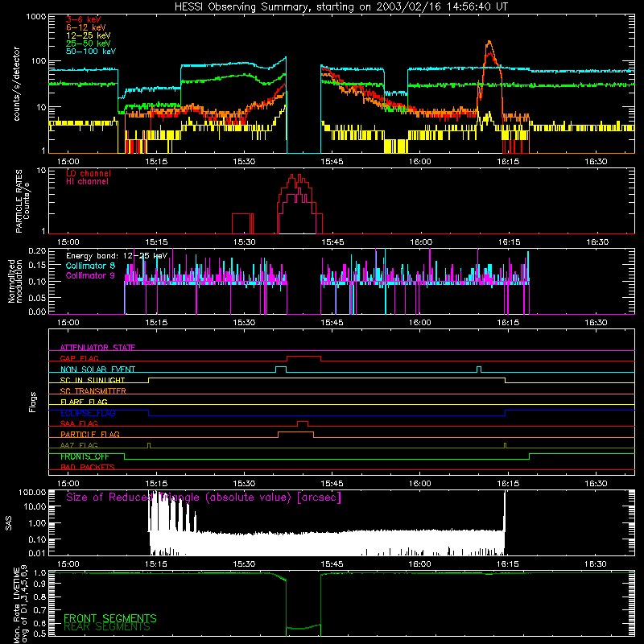Click the SC IN SUNLIGHT flag label
This screenshot has height=644, width=644.
93,380
